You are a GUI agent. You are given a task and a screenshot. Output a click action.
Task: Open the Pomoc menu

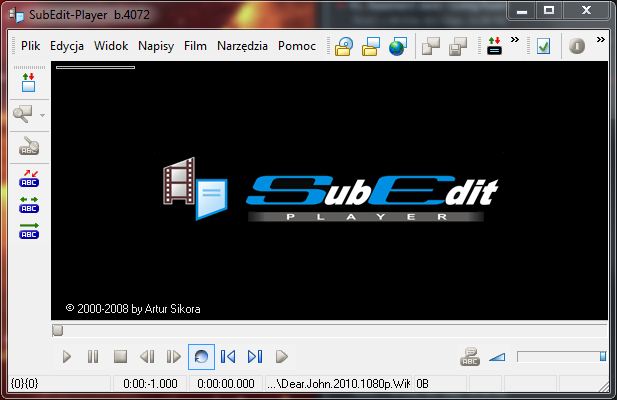point(297,46)
